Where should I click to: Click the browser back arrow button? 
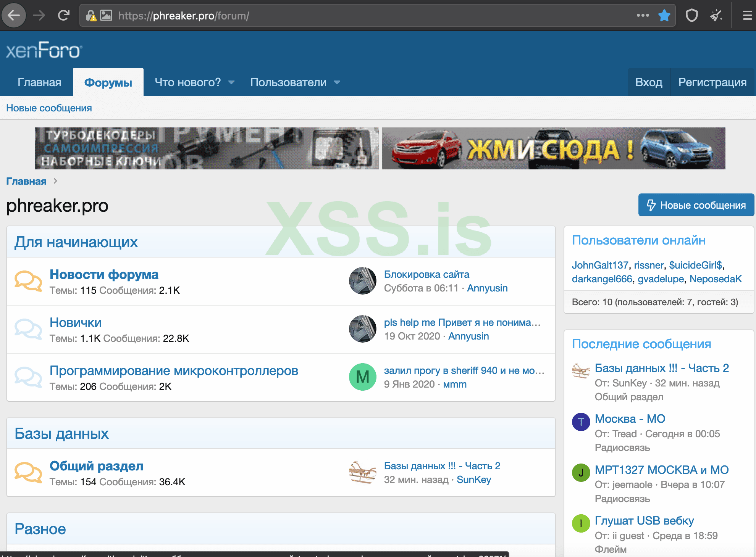click(14, 16)
